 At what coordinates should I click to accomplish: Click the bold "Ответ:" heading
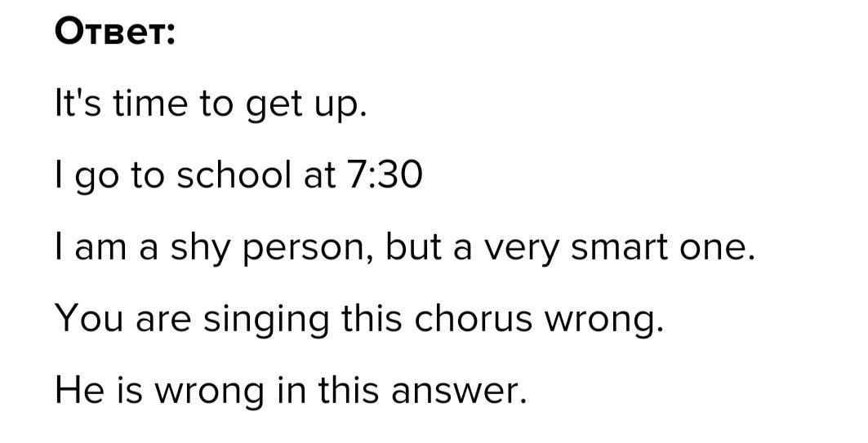(x=114, y=33)
